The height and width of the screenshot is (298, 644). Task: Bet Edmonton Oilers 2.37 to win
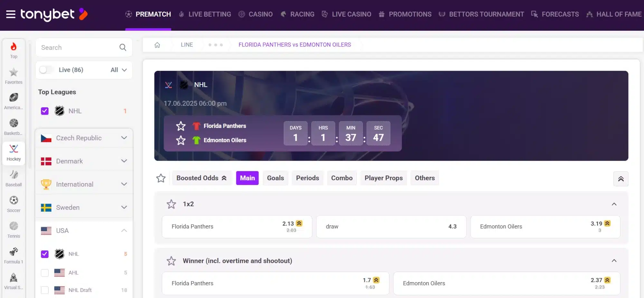[x=507, y=284]
